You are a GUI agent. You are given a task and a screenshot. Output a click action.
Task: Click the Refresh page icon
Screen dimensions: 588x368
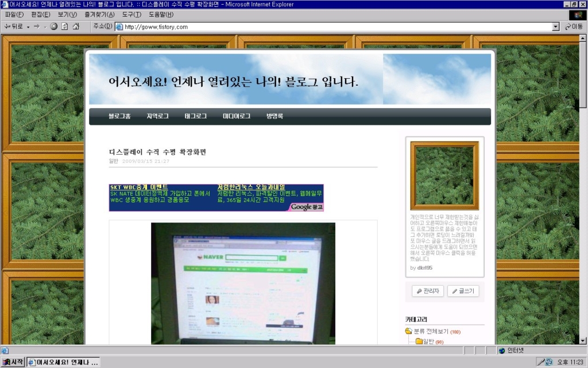click(x=64, y=26)
